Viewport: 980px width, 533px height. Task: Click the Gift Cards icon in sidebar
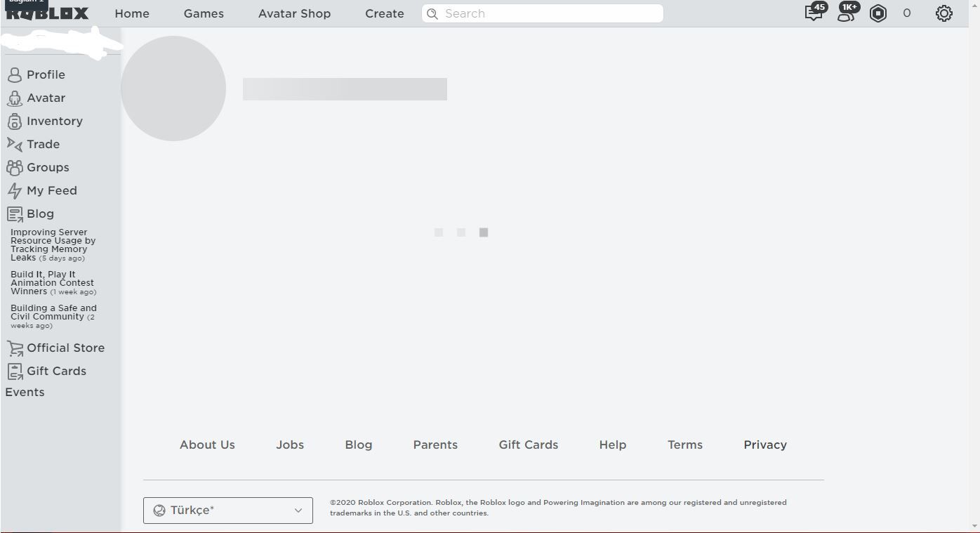tap(15, 371)
